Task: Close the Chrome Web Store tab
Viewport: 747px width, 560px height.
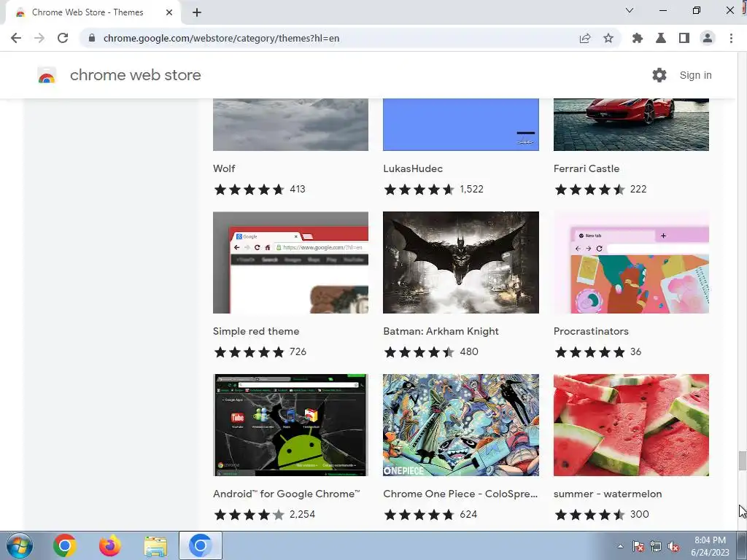Action: click(169, 12)
